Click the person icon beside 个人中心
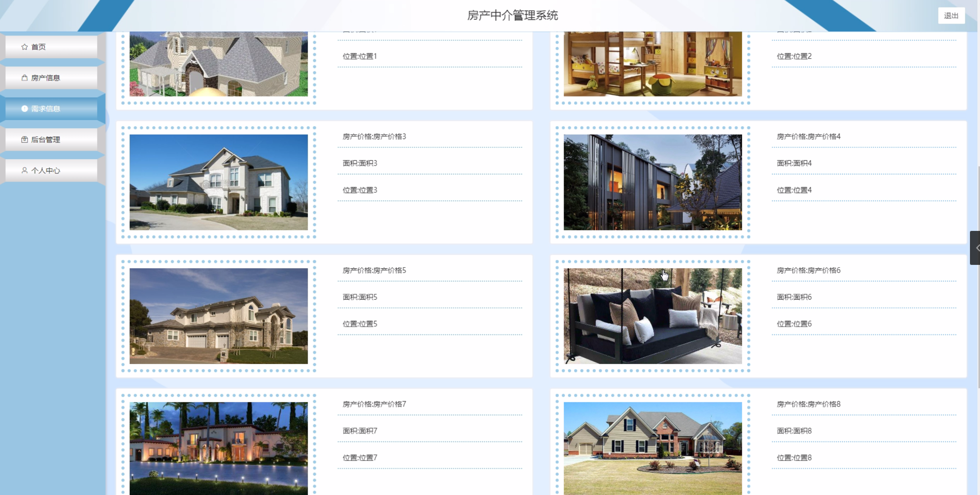The image size is (980, 495). (x=24, y=170)
